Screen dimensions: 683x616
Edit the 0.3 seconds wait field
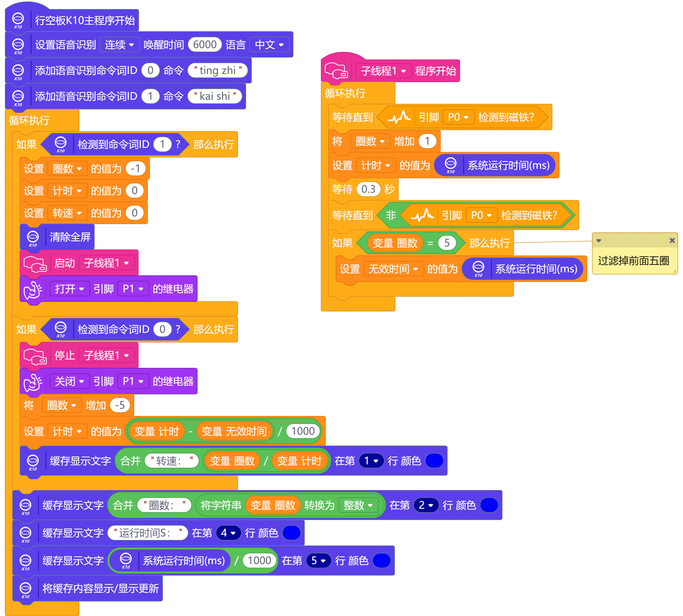click(368, 189)
